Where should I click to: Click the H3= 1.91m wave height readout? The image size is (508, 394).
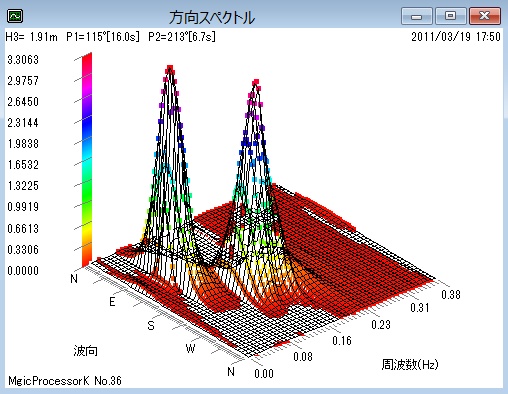32,37
